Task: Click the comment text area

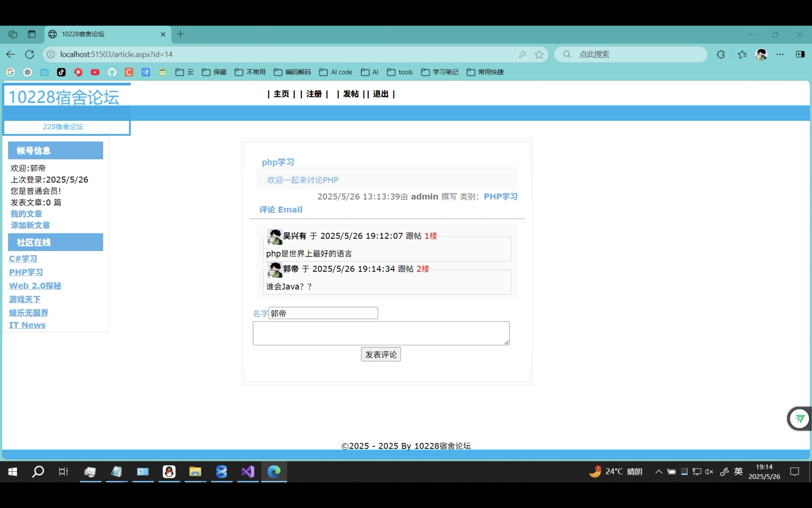Action: point(381,333)
